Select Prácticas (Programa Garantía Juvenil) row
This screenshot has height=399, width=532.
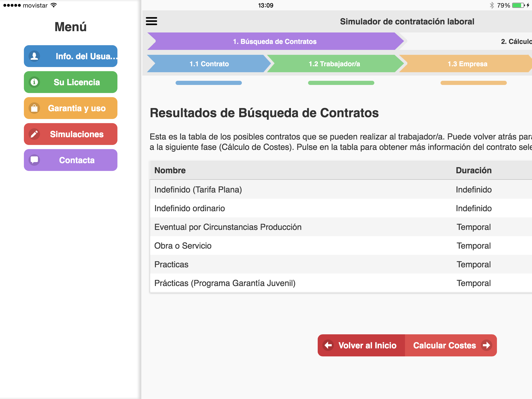pos(341,283)
